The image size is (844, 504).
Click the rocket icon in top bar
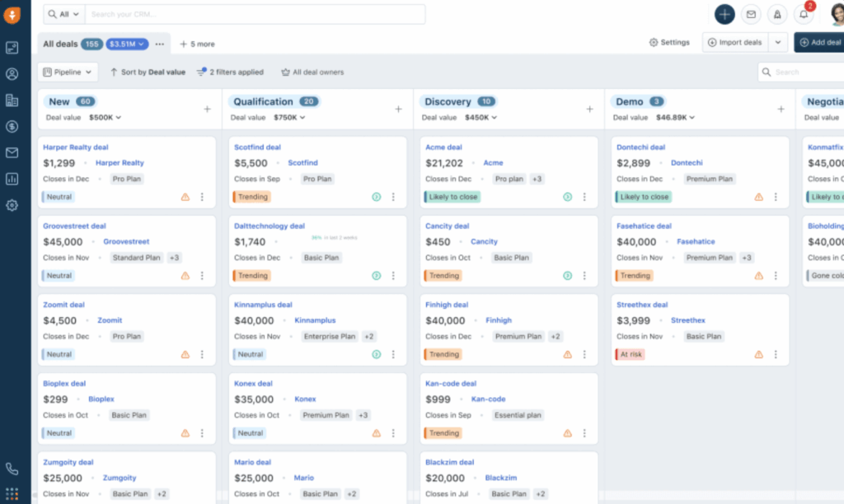click(777, 14)
